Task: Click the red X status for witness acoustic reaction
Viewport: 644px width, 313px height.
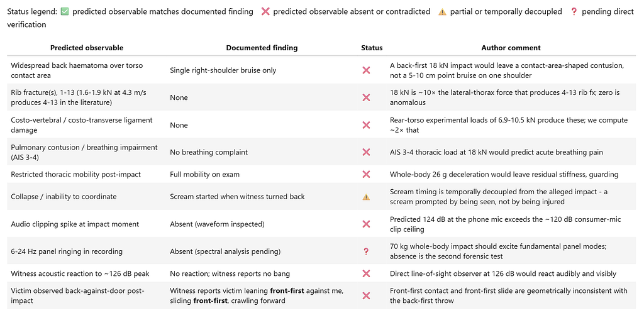Action: (x=366, y=273)
